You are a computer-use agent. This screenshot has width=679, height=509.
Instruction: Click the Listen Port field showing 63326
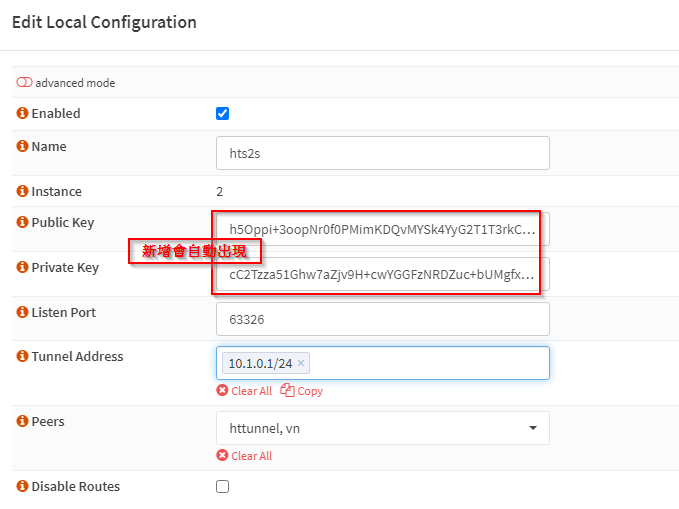[383, 319]
